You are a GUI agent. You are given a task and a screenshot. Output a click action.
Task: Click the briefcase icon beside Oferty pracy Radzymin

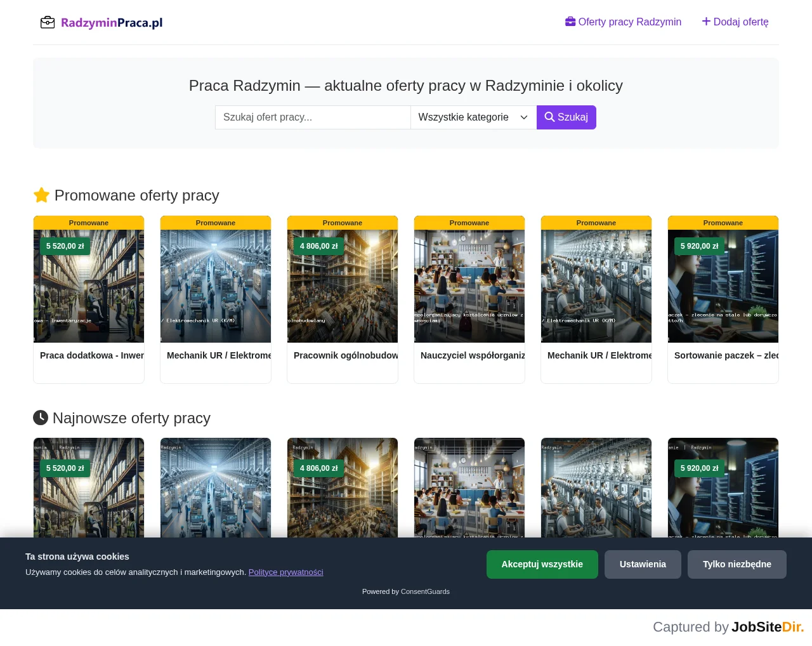(570, 22)
